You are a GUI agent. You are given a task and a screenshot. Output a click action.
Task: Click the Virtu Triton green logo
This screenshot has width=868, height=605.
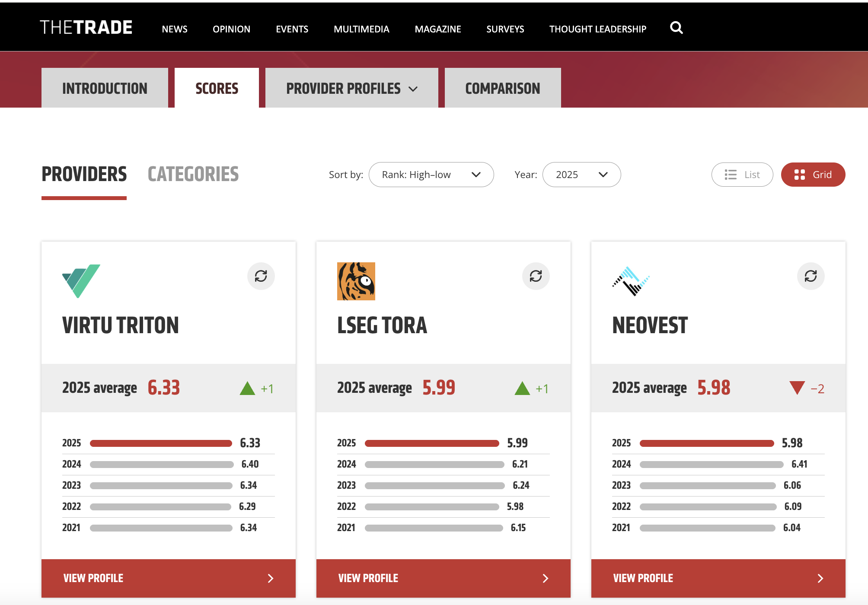[x=81, y=281]
